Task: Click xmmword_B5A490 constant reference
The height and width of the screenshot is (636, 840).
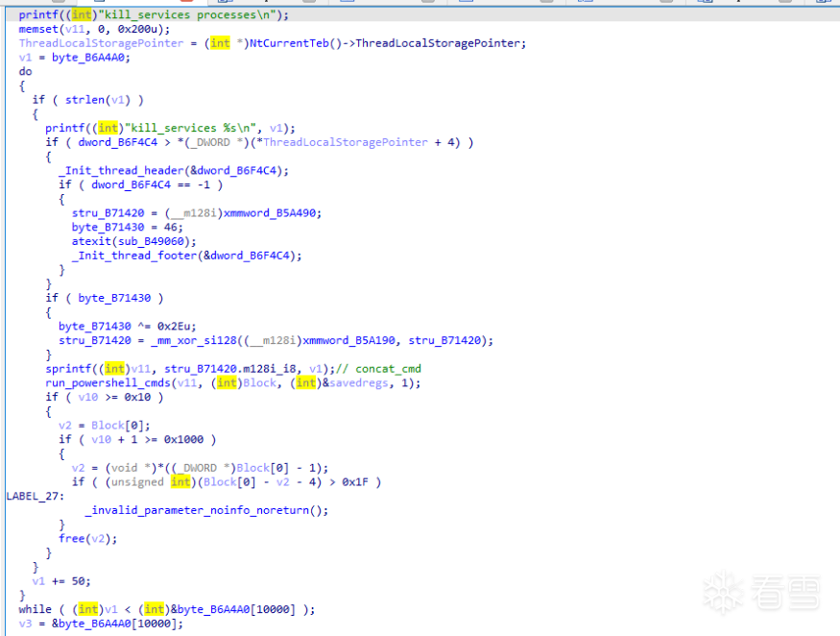Action: pyautogui.click(x=270, y=213)
